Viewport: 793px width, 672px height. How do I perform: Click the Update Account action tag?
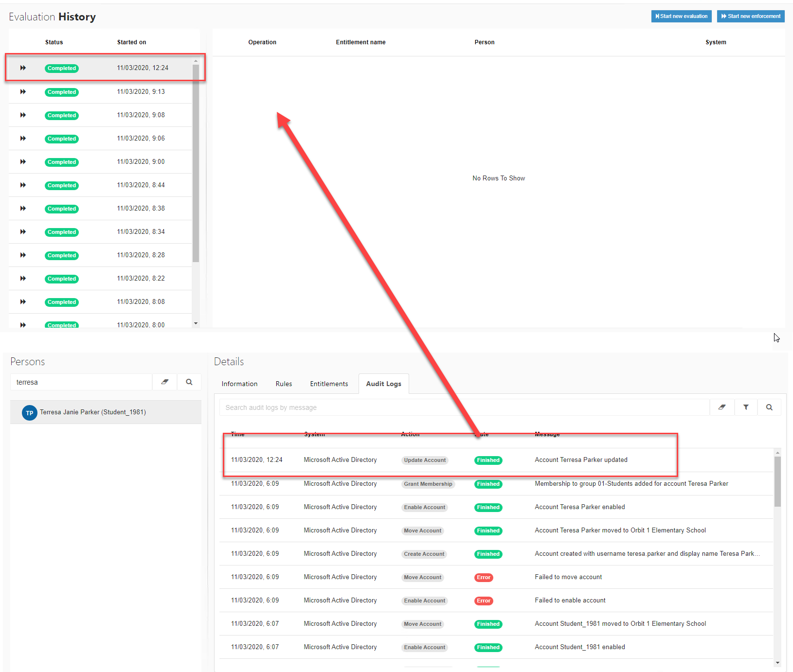425,460
